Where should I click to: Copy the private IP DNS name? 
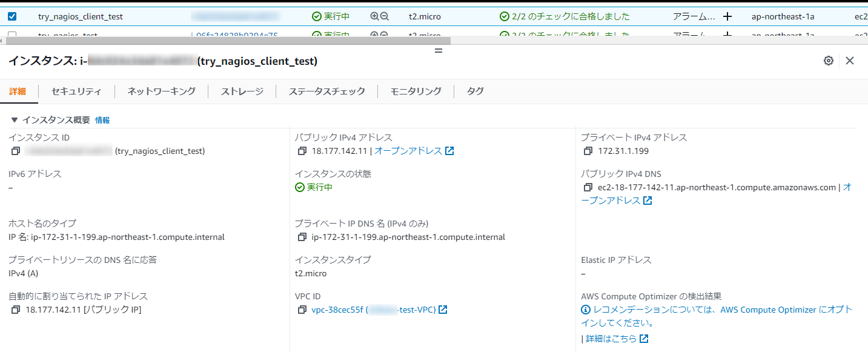(303, 237)
